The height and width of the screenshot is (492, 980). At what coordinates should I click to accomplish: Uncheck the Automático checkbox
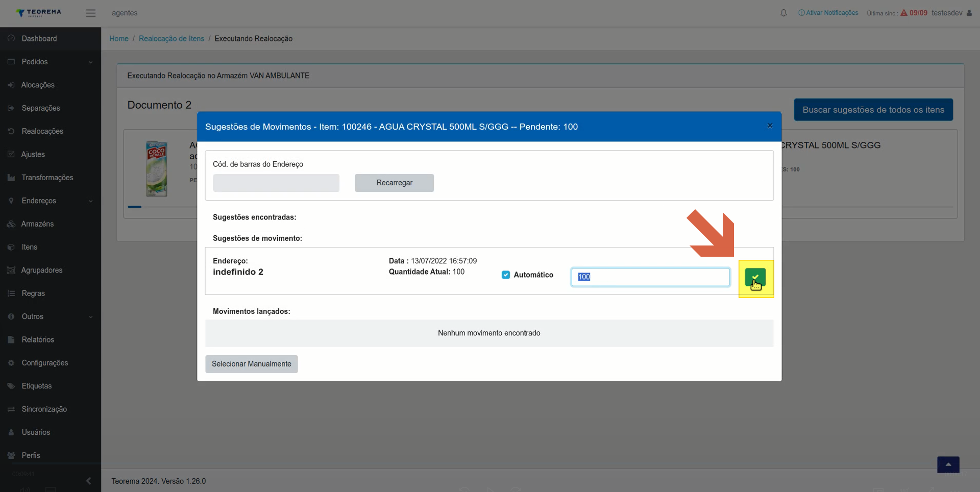pos(506,275)
